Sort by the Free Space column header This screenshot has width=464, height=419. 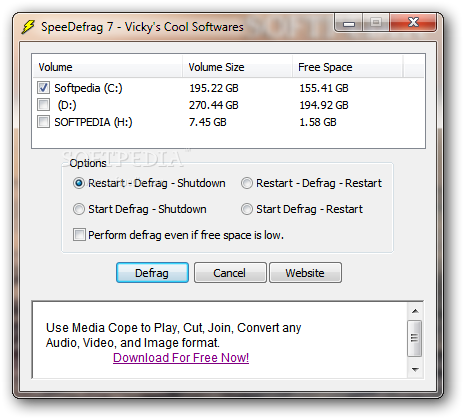(x=348, y=67)
